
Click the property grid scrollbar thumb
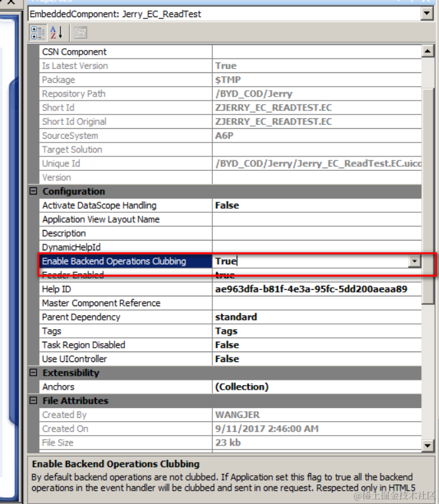[428, 196]
